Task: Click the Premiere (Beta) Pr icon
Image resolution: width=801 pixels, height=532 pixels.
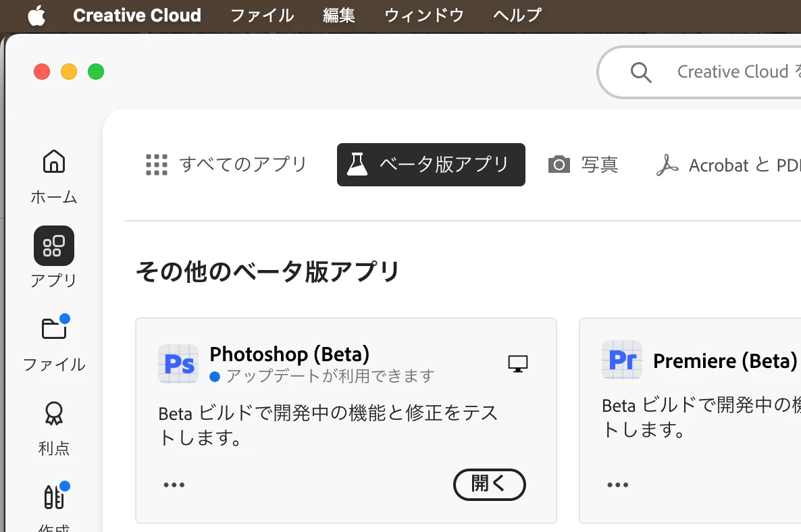Action: [622, 359]
